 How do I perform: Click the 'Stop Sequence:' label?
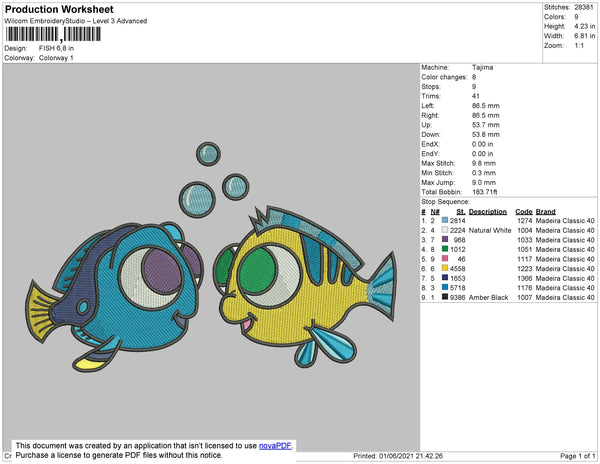[x=445, y=202]
